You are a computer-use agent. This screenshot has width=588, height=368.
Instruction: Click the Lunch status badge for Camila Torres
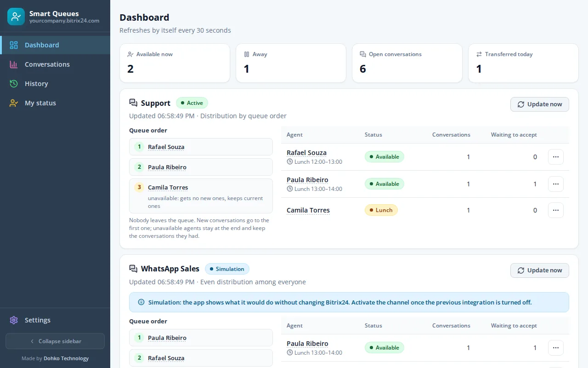[x=381, y=210]
